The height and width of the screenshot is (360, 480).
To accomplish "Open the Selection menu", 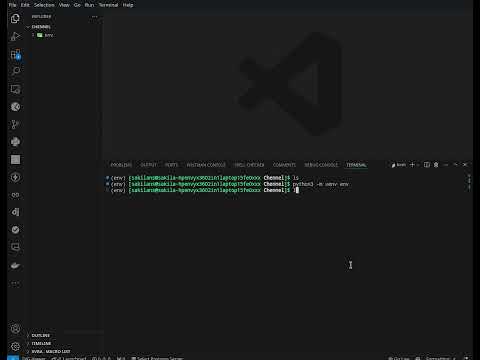I will [44, 5].
